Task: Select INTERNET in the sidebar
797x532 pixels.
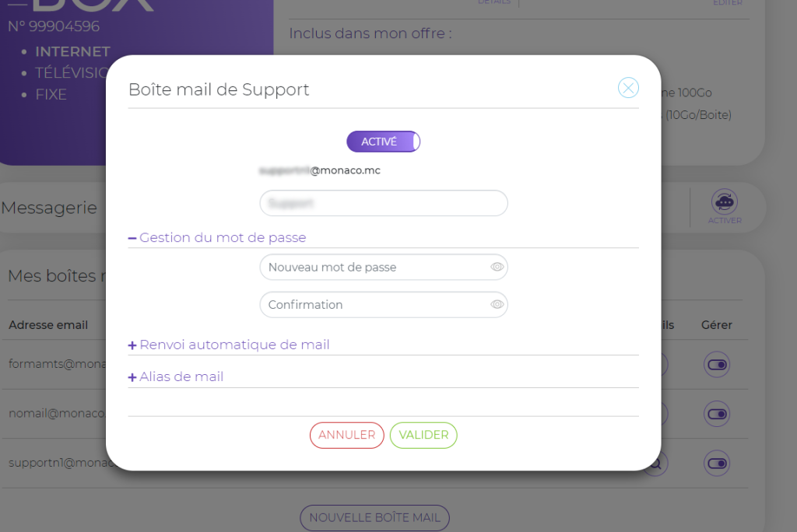Action: (x=72, y=51)
